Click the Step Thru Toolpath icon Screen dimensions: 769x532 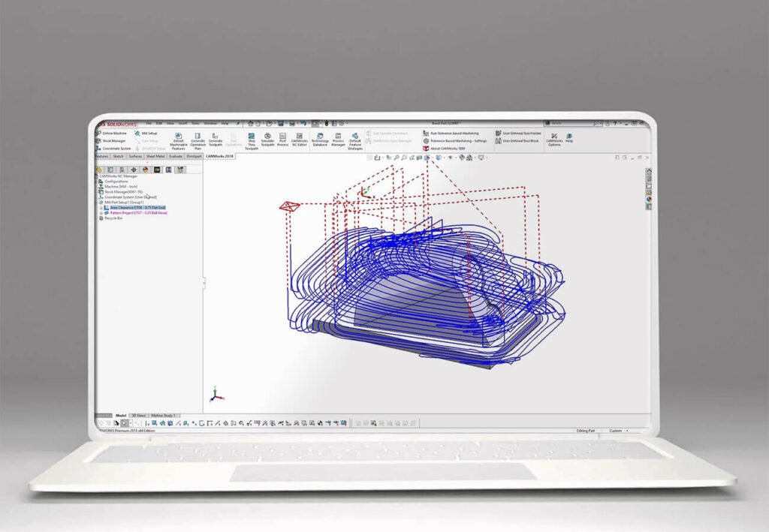click(251, 137)
